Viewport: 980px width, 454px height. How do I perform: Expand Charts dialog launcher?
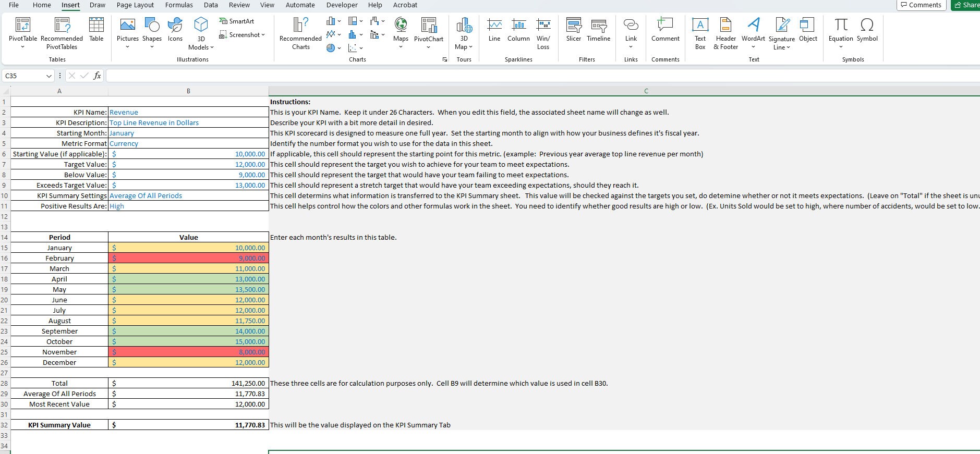[x=444, y=59]
